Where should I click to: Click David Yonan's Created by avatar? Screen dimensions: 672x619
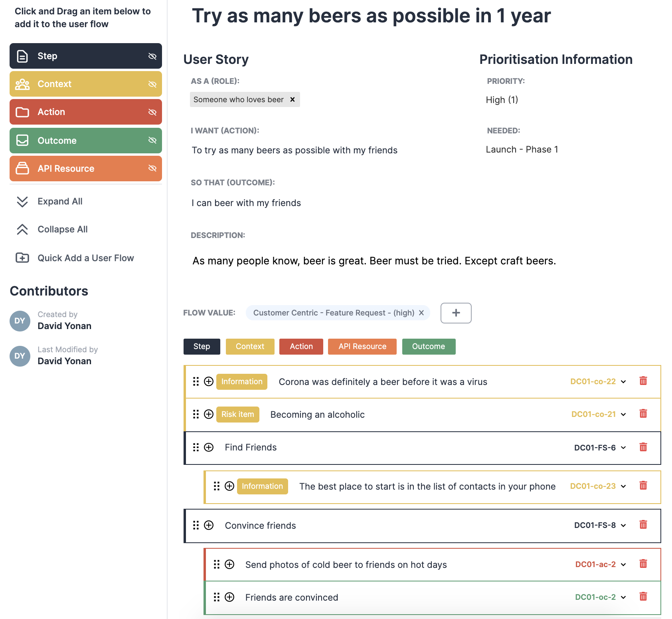click(x=20, y=321)
